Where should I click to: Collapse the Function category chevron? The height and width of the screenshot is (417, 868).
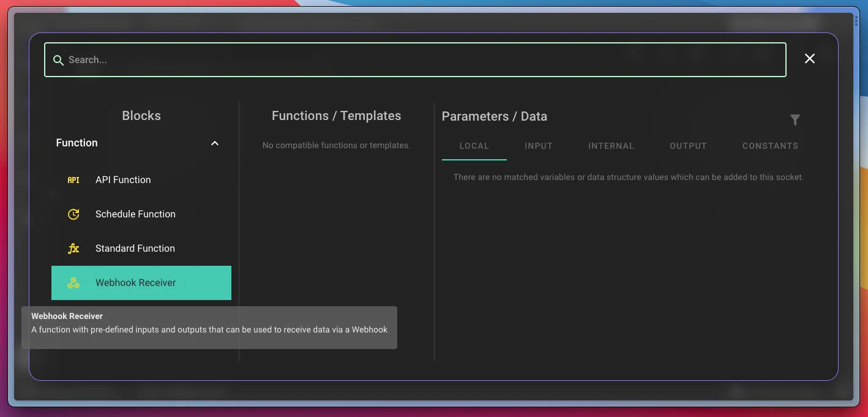[215, 143]
